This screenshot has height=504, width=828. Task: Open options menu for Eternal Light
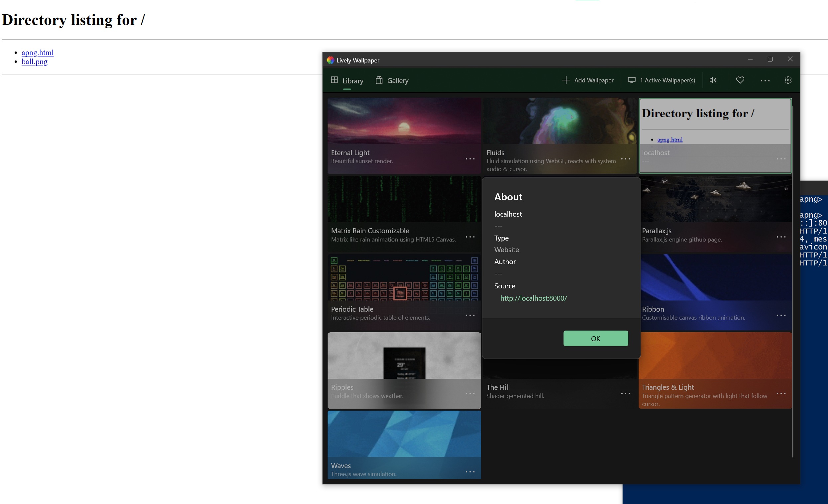click(470, 159)
